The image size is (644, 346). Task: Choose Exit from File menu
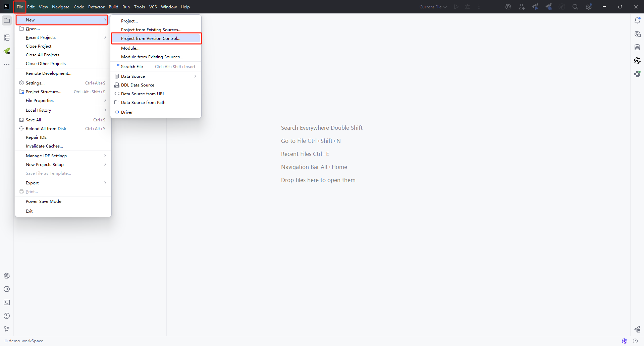click(63, 211)
